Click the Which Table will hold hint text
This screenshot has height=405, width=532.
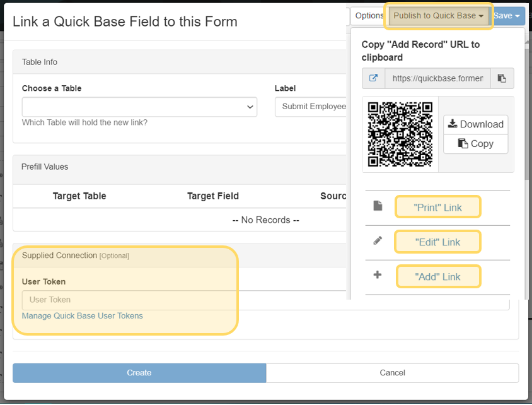(85, 122)
